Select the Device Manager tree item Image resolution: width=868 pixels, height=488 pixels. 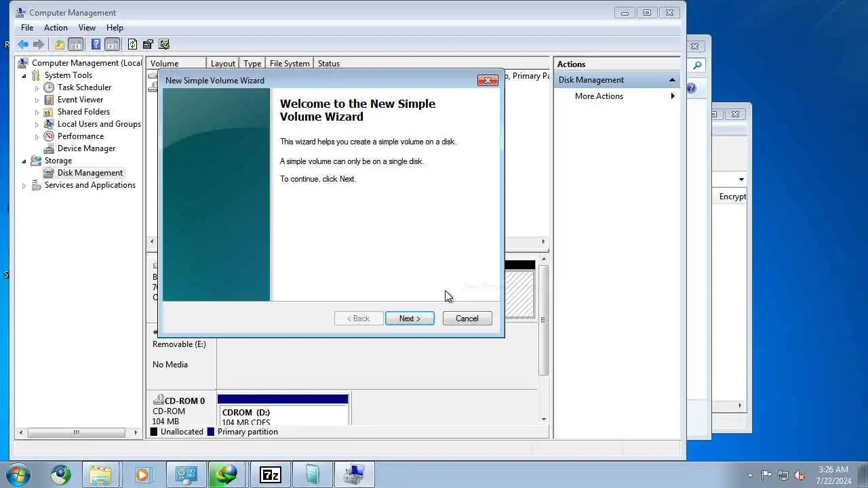pyautogui.click(x=86, y=148)
